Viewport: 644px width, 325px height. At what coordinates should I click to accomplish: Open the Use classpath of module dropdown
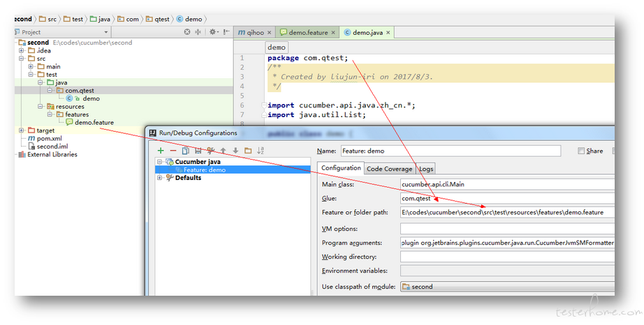pyautogui.click(x=508, y=287)
